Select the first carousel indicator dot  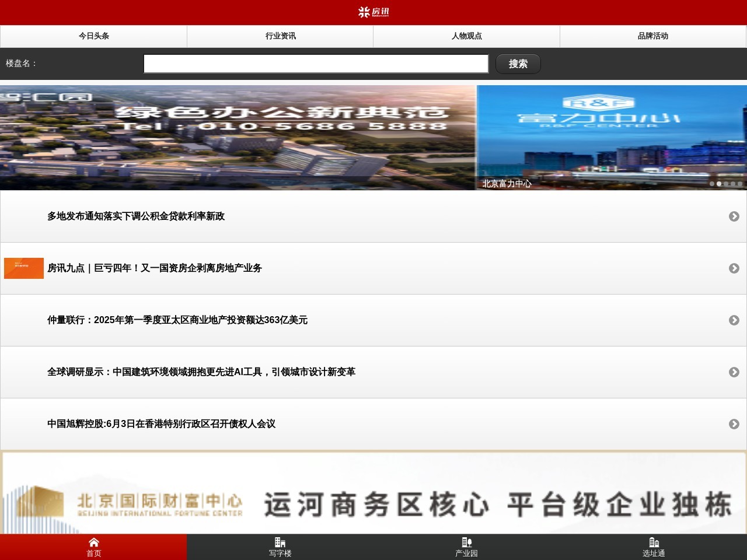click(x=712, y=184)
